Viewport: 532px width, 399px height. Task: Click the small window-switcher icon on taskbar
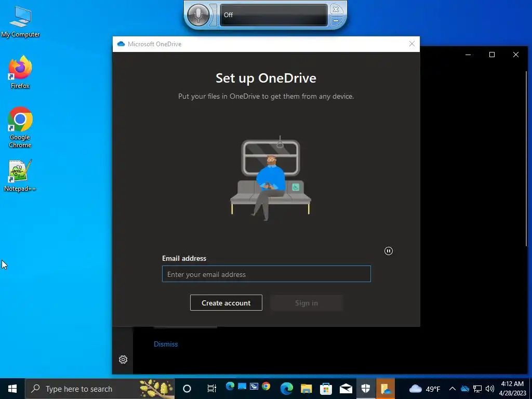point(254,386)
